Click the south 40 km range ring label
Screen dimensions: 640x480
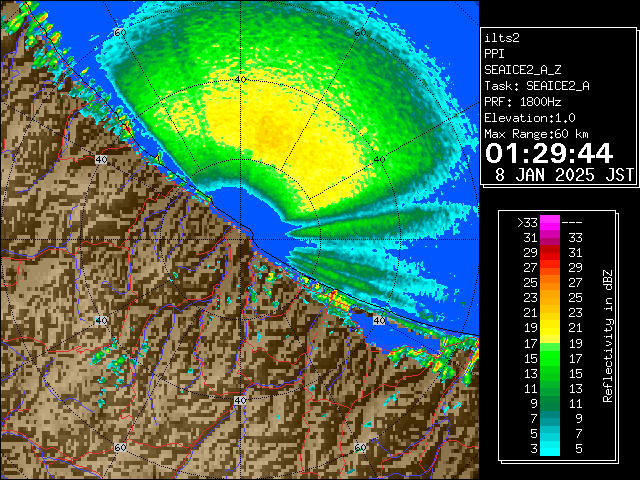240,400
